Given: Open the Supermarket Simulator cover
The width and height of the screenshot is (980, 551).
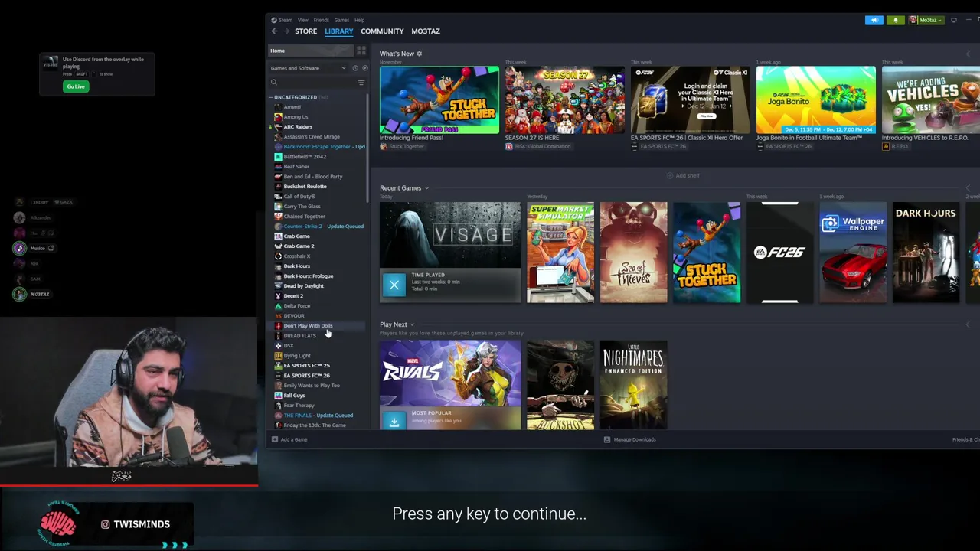Looking at the screenshot, I should 560,253.
